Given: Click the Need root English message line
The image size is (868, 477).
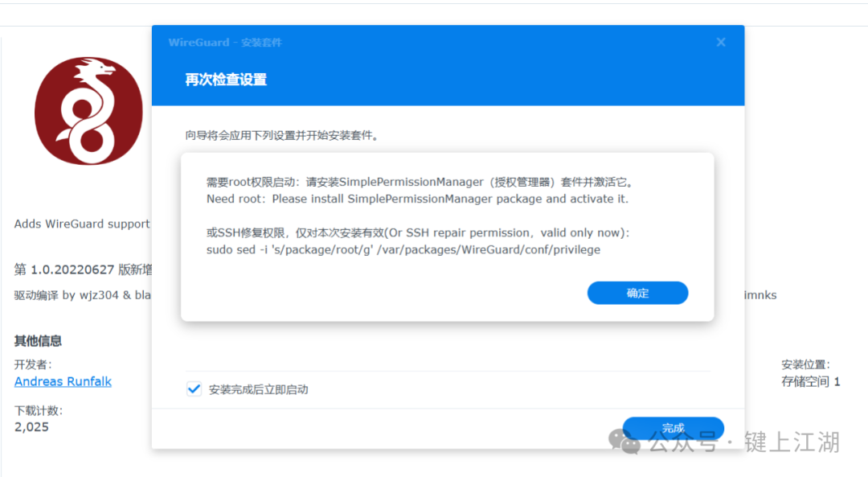Looking at the screenshot, I should [x=417, y=199].
